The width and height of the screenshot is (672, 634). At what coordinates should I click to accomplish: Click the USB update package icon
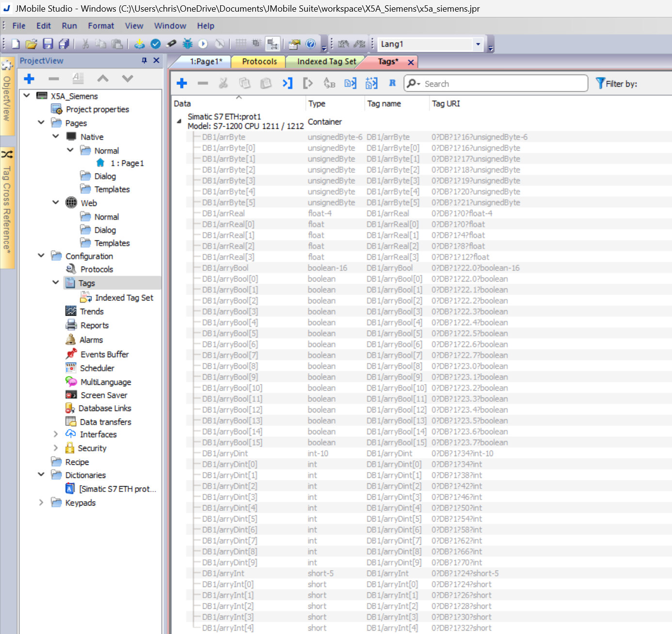click(171, 44)
